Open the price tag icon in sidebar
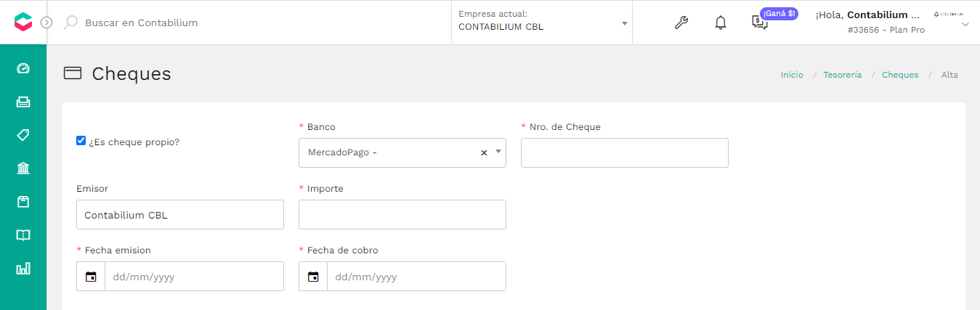The height and width of the screenshot is (310, 980). coord(23,135)
